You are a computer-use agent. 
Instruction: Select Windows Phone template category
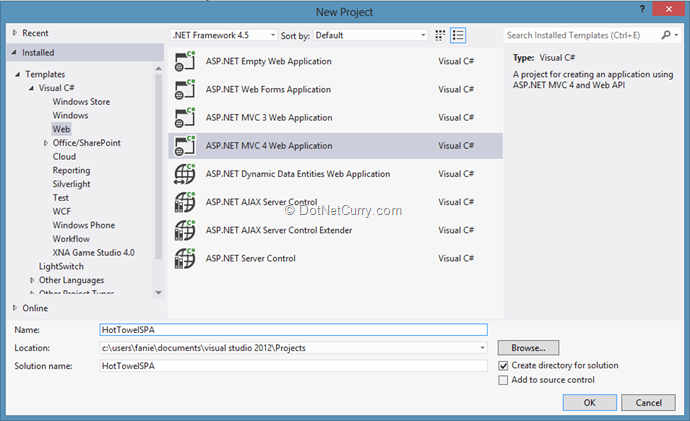[x=84, y=225]
